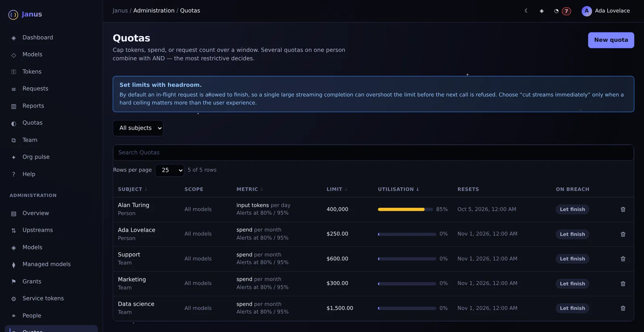Open Upstreams under Administration
The height and width of the screenshot is (332, 644).
click(51, 230)
